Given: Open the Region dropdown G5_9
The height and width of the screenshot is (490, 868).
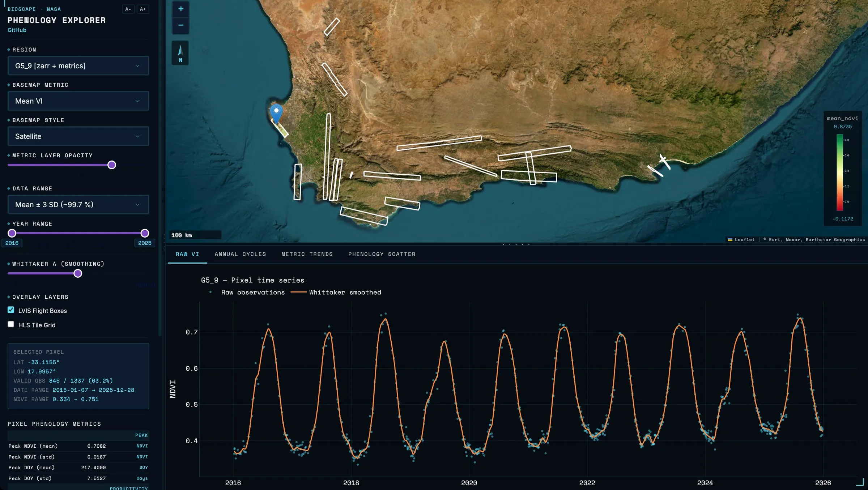Looking at the screenshot, I should pyautogui.click(x=78, y=66).
